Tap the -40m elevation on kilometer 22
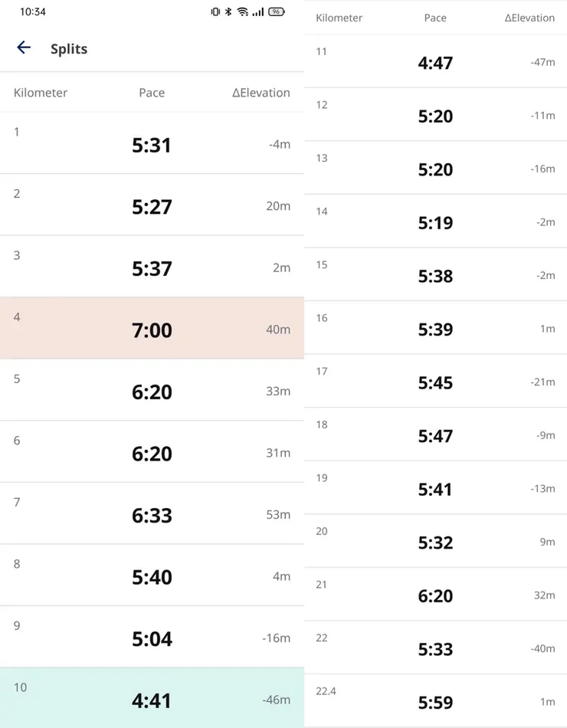This screenshot has height=728, width=567. click(x=542, y=648)
